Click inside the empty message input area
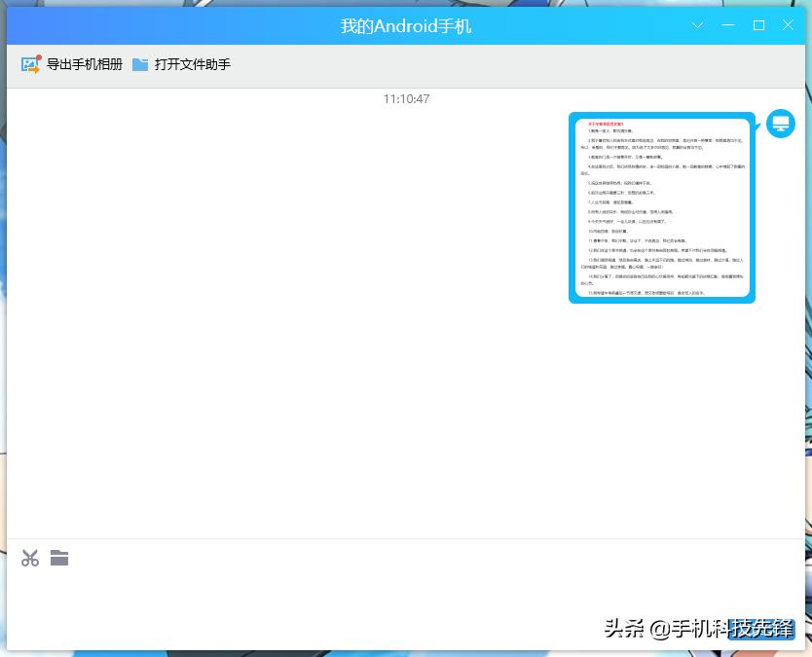812x657 pixels. pyautogui.click(x=389, y=594)
